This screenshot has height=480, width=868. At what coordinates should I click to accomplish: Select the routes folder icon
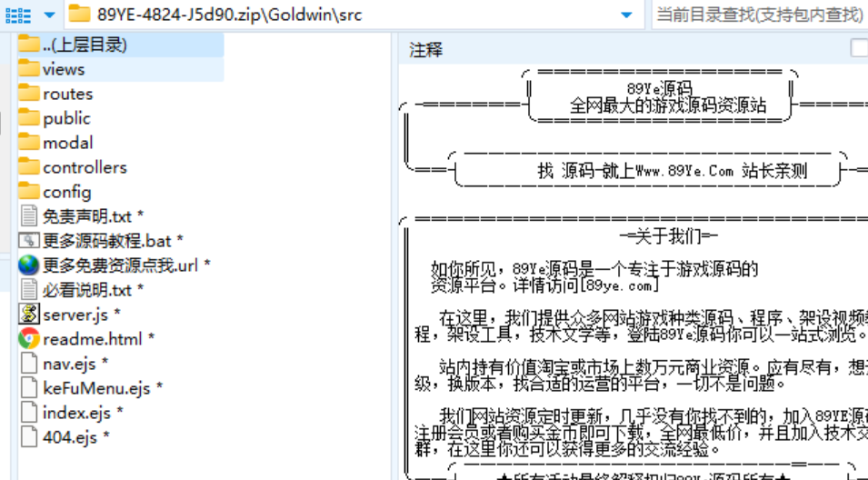(29, 94)
